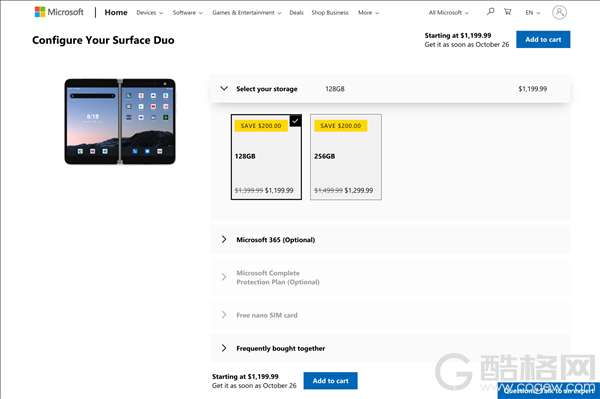Click the Questions? Talk to an expert button
600x399 pixels.
click(x=549, y=391)
